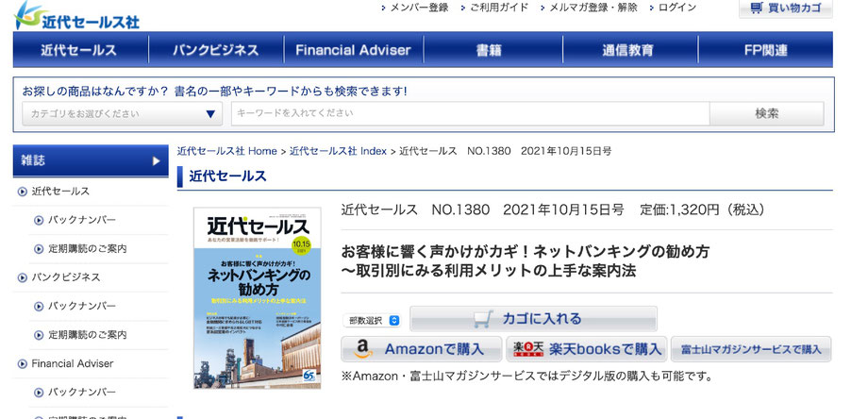Click the price text 定価:1,320円（税込）
This screenshot has width=868, height=419.
point(703,210)
